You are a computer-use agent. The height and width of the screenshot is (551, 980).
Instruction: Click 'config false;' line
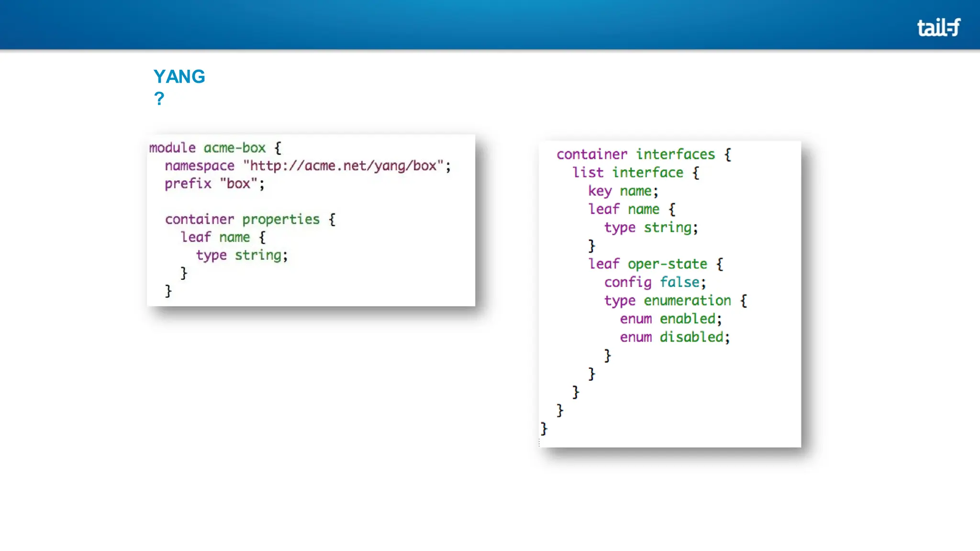[x=655, y=282]
